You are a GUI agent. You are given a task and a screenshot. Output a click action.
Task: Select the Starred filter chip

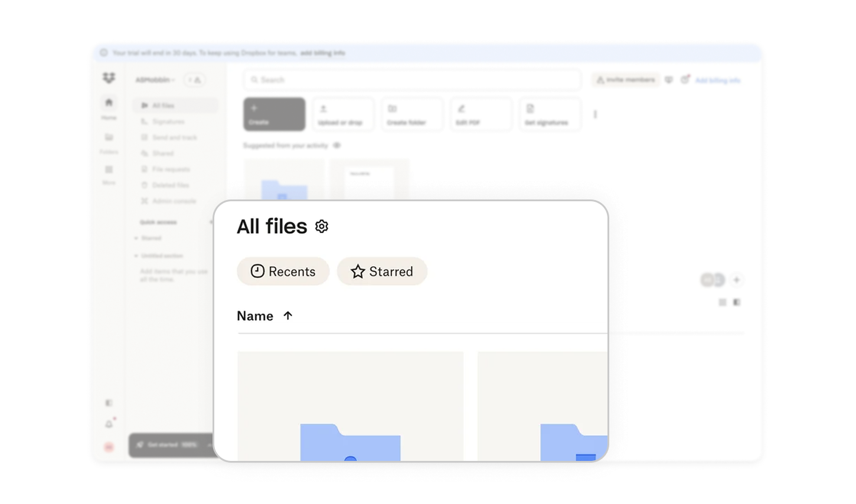pyautogui.click(x=382, y=271)
